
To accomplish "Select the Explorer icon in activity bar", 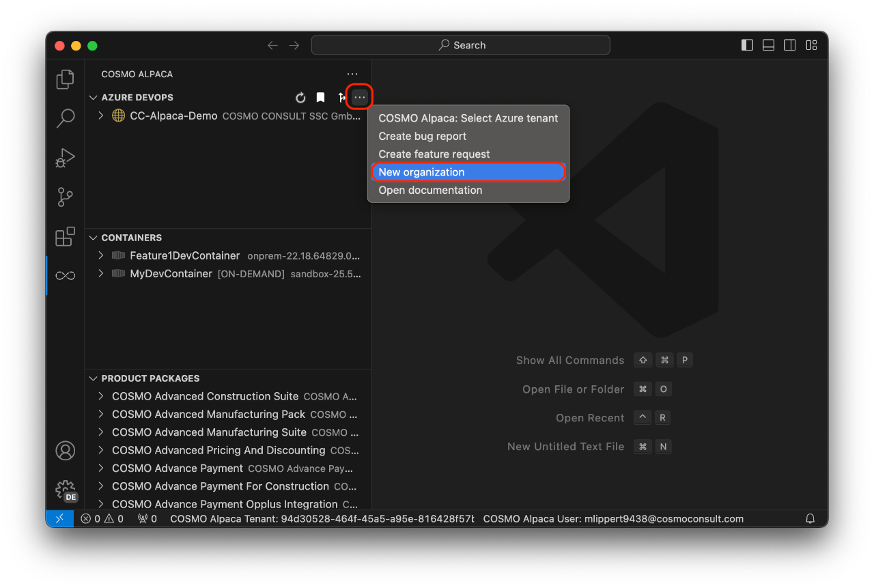I will [65, 79].
